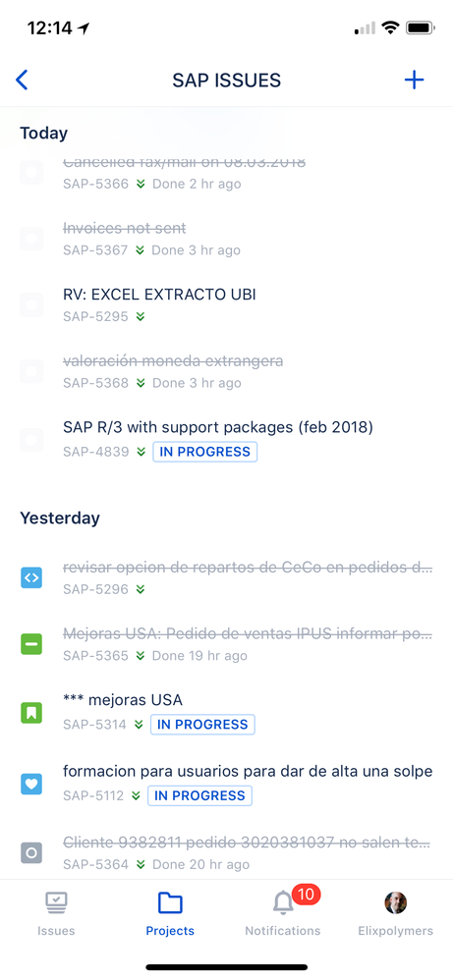Image resolution: width=453 pixels, height=980 pixels.
Task: Open issue RV: EXCEL EXTRACTO UBI
Action: tap(159, 295)
